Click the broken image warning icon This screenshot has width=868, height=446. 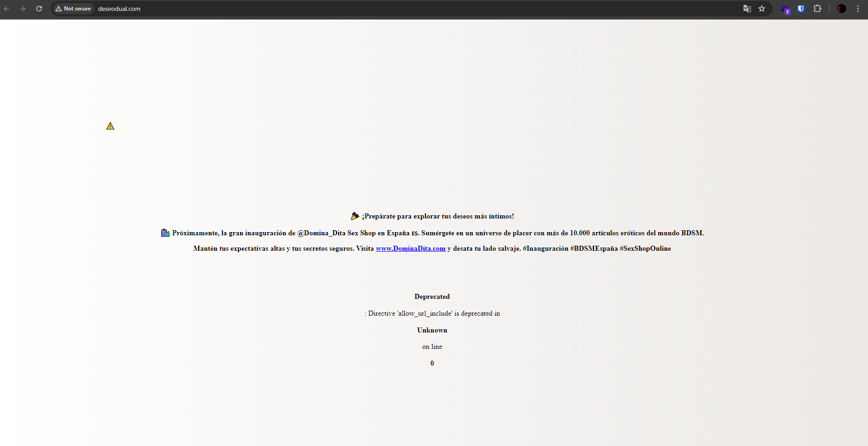pos(110,126)
